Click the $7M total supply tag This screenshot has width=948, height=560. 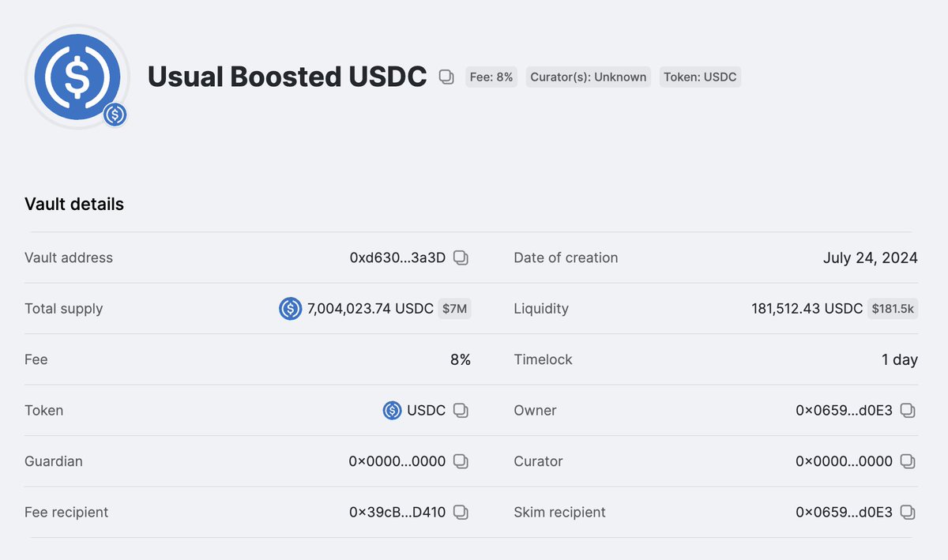(x=455, y=309)
